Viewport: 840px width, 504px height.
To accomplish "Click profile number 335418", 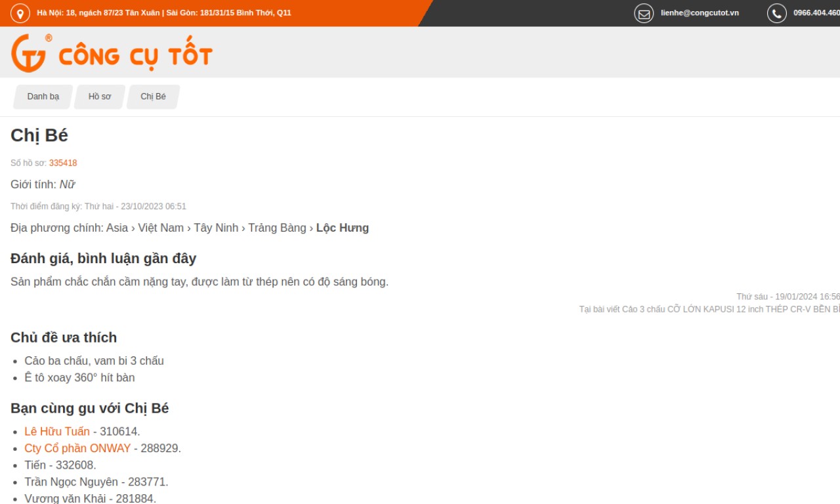I will [x=63, y=163].
